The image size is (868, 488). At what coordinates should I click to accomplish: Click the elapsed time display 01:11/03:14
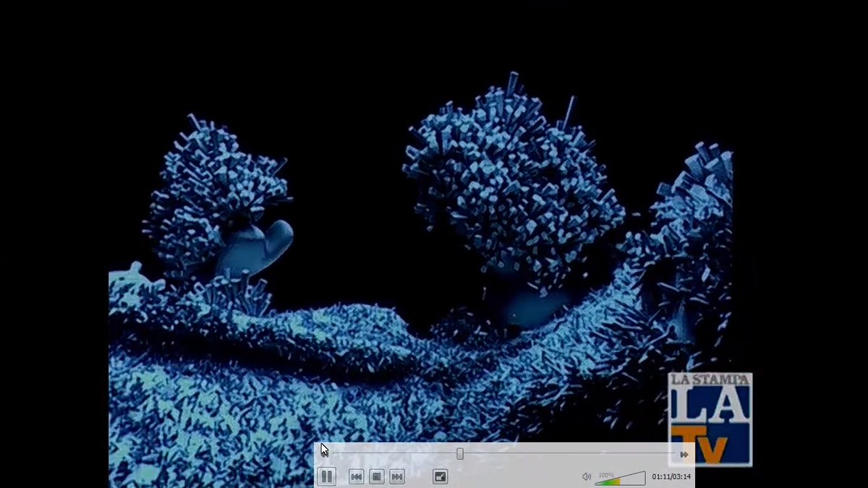coord(671,477)
